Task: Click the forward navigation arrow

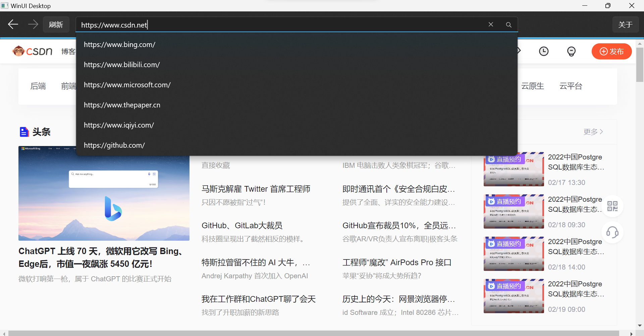Action: coord(33,24)
